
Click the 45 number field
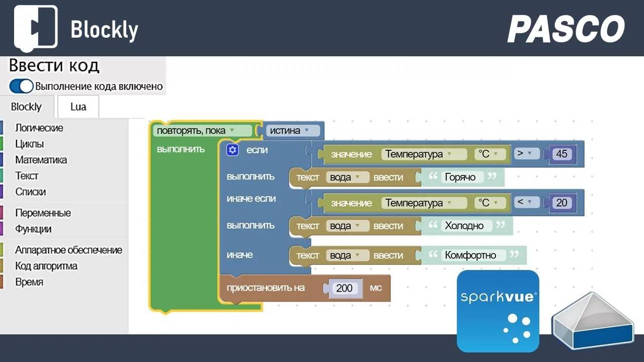(x=561, y=154)
